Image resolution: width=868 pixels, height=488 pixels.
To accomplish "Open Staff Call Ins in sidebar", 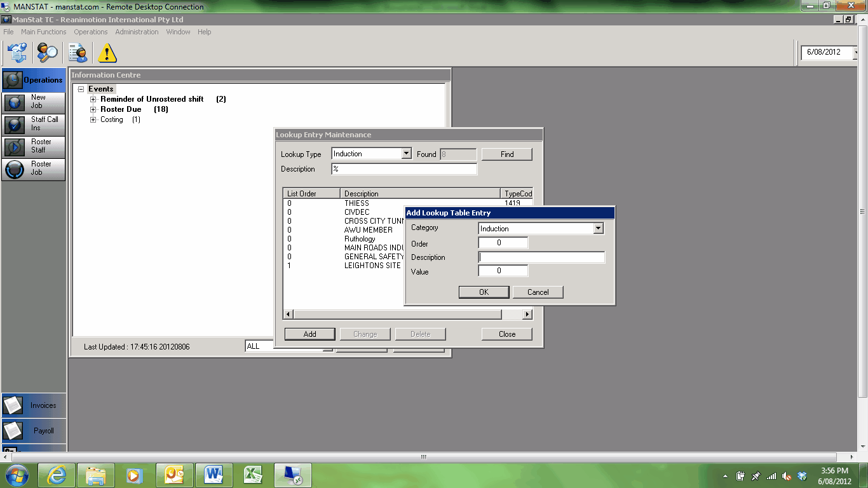I will (x=34, y=124).
